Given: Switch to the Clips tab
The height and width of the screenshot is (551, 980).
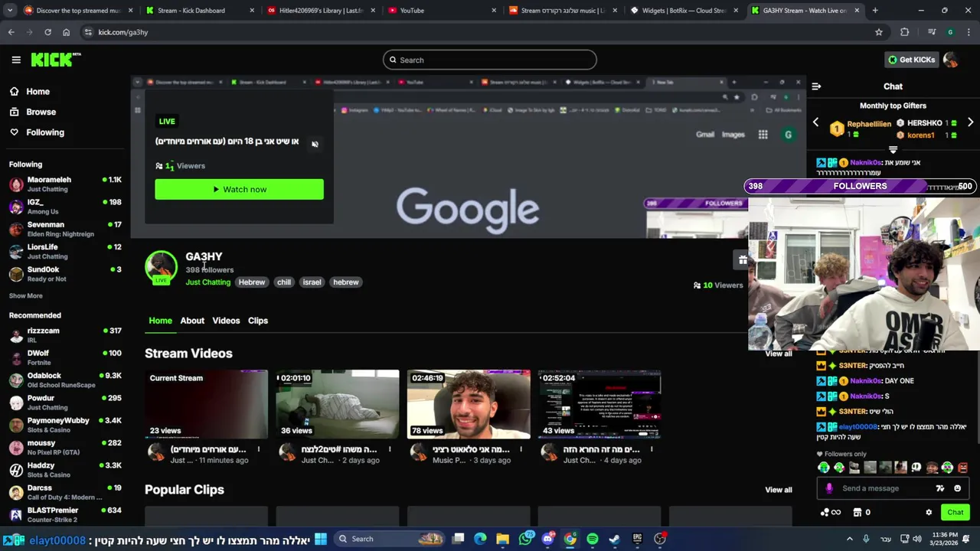Looking at the screenshot, I should coord(258,321).
